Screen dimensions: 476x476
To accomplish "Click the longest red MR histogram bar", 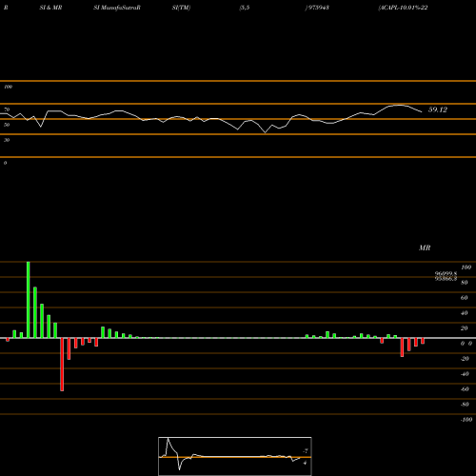I will pos(62,365).
